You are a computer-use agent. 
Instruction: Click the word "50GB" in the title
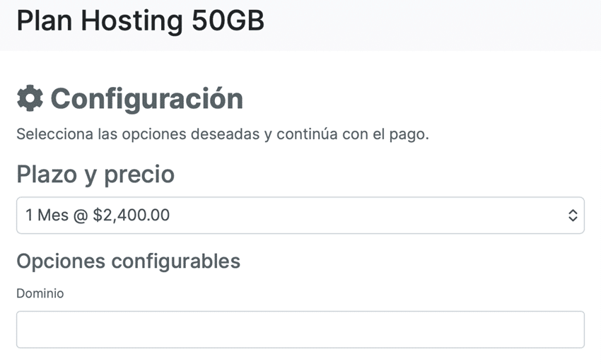click(x=228, y=21)
